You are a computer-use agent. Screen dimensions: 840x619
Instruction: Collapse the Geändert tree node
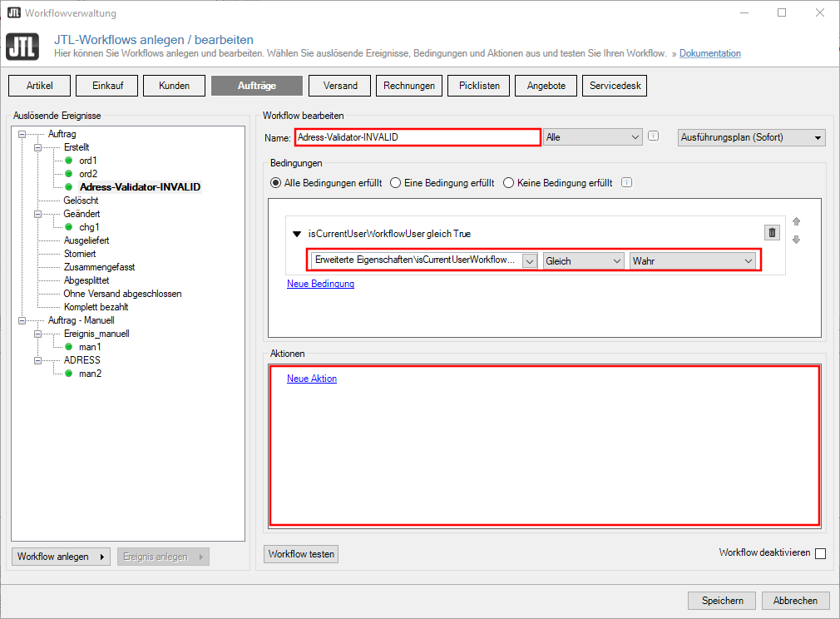pos(38,214)
